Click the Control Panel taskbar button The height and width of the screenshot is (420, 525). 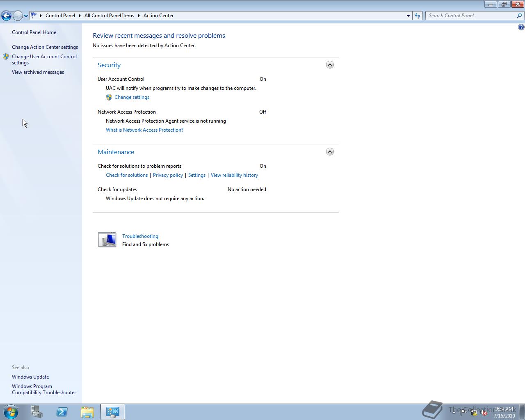113,412
